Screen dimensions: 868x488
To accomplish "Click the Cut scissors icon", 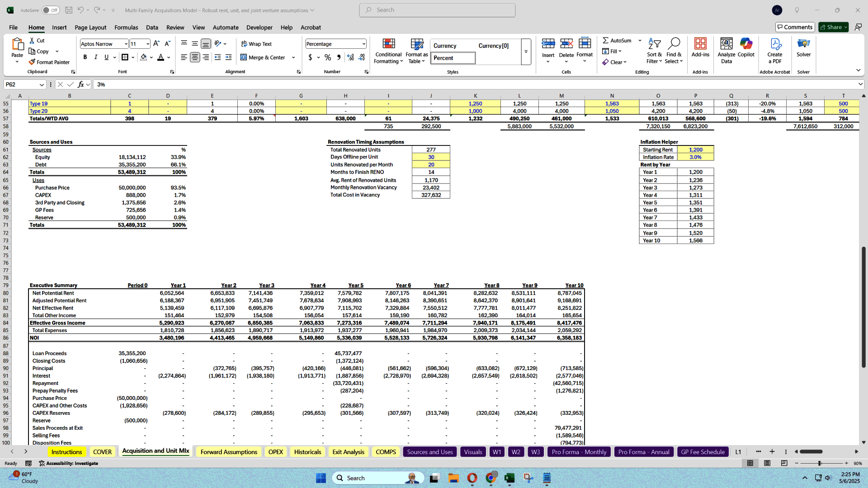I will tap(32, 41).
